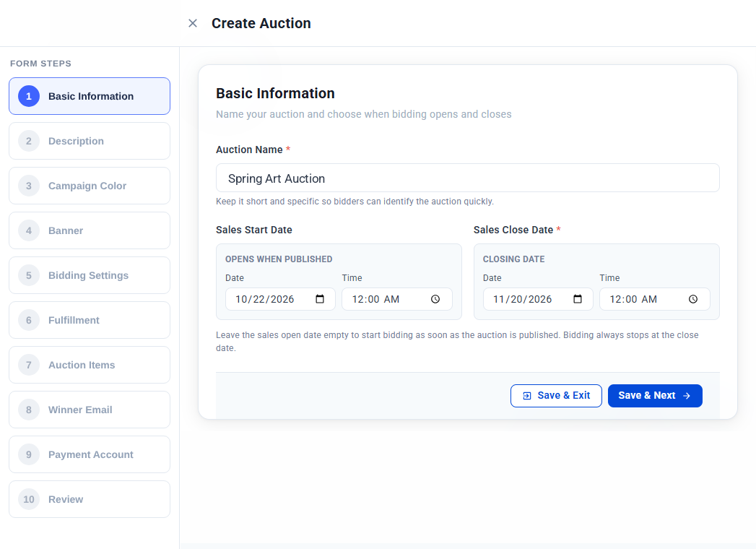Viewport: 756px width, 549px height.
Task: Click the step 5 number badge
Action: pos(29,275)
